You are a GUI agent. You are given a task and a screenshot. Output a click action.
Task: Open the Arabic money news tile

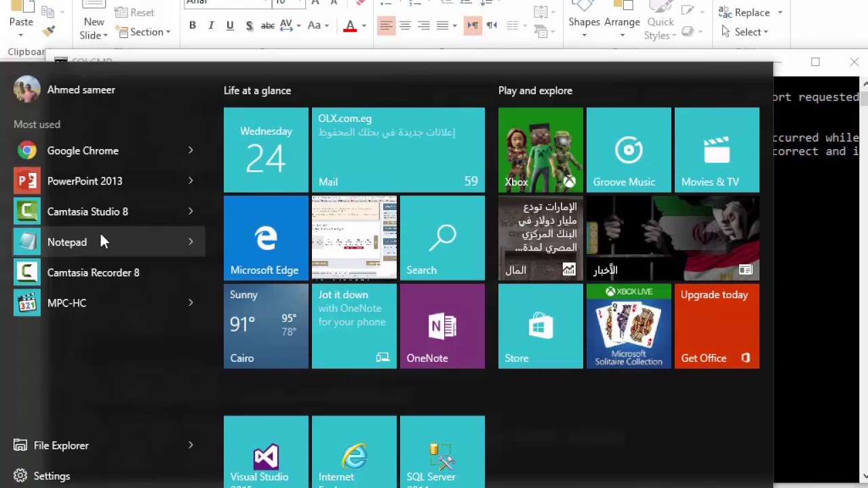tap(540, 238)
